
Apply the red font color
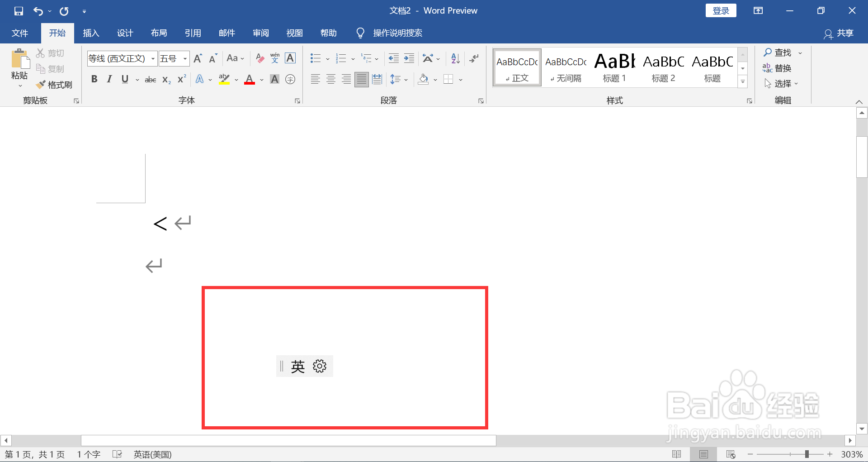(250, 80)
